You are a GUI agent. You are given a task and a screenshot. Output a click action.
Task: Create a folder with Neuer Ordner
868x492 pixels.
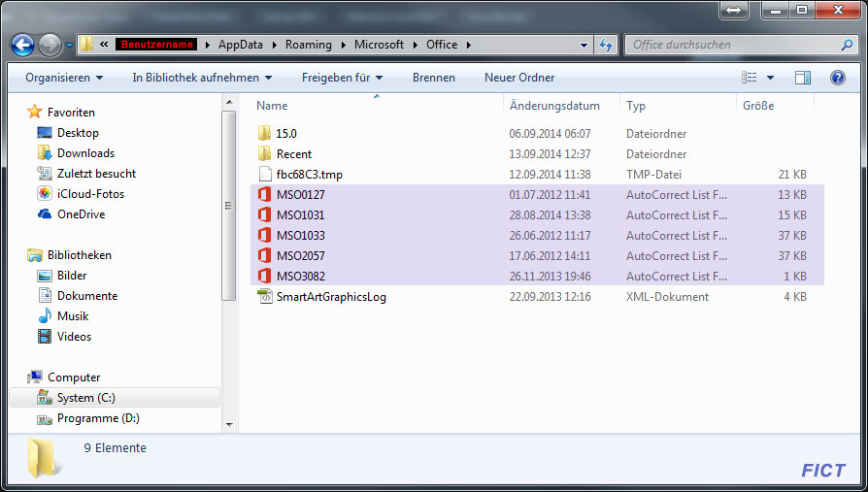[x=519, y=78]
